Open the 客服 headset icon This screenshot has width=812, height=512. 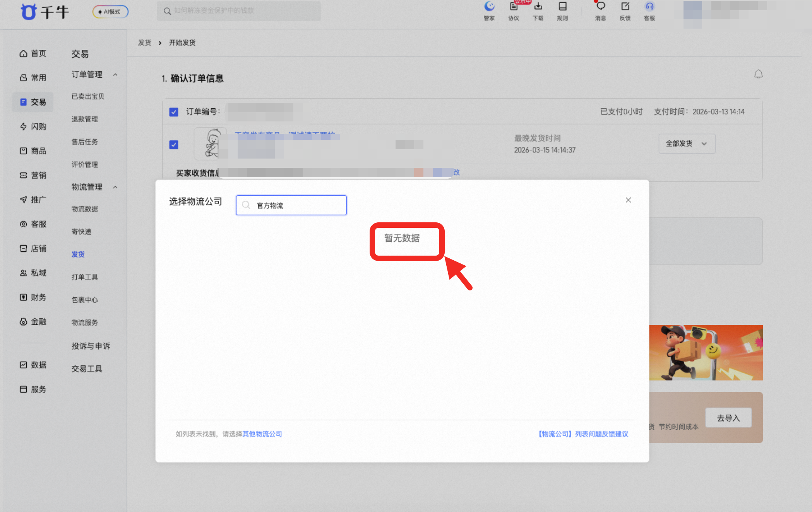pos(649,11)
